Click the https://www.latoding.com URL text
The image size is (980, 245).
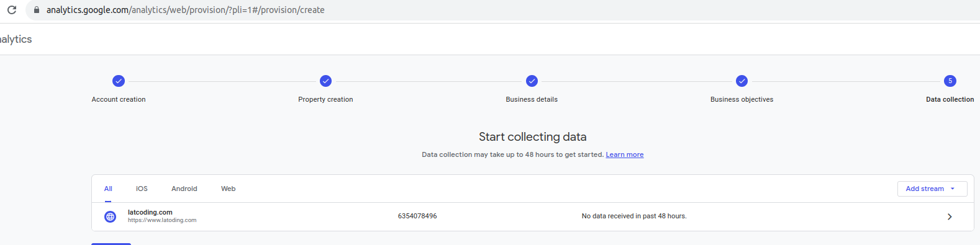coord(162,220)
